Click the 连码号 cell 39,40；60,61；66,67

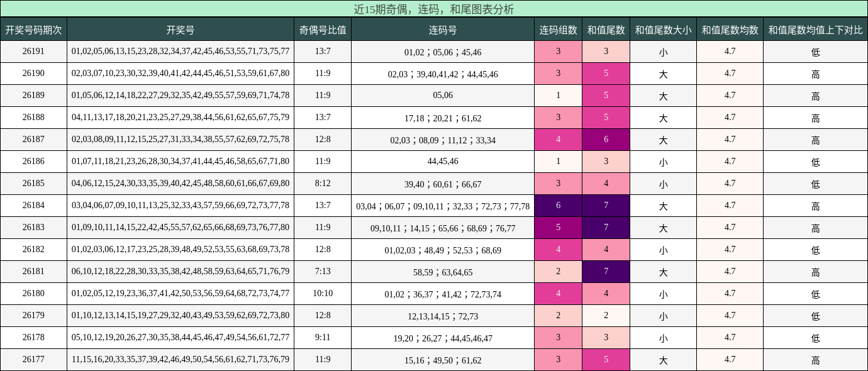point(443,184)
